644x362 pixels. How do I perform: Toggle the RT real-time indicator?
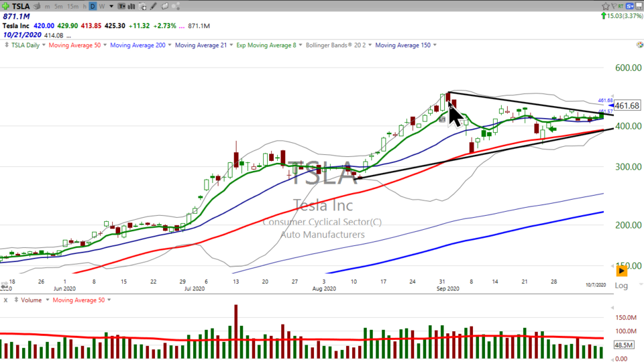pos(621,6)
